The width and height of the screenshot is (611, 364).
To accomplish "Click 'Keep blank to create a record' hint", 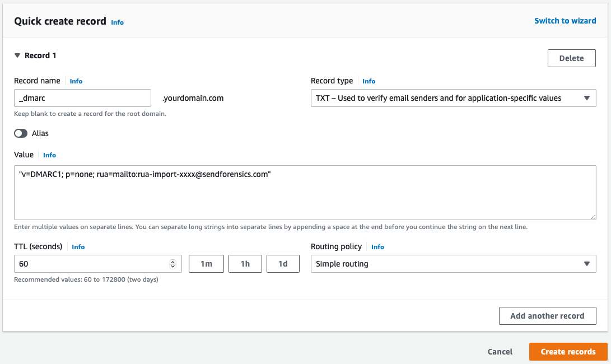I will point(90,114).
